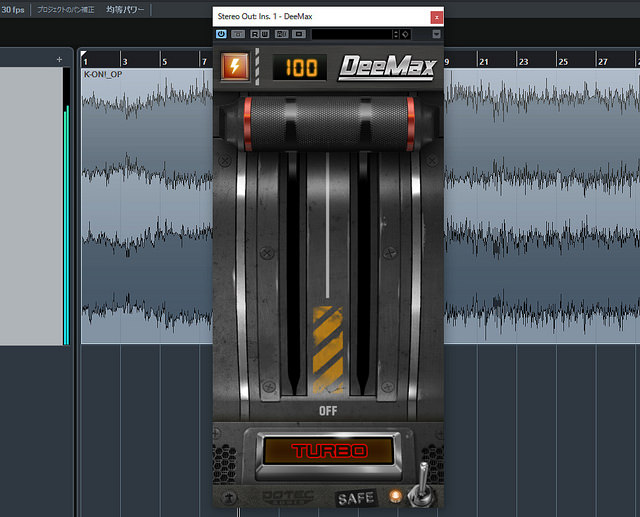This screenshot has width=640, height=517.
Task: Click bar 3 on the Cubase ruler
Action: click(125, 62)
